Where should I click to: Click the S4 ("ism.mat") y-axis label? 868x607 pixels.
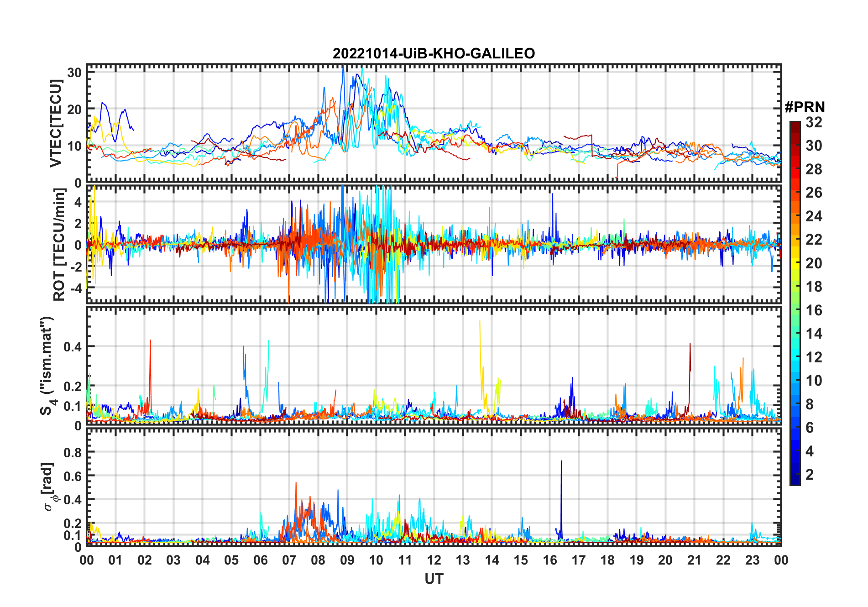pyautogui.click(x=47, y=366)
